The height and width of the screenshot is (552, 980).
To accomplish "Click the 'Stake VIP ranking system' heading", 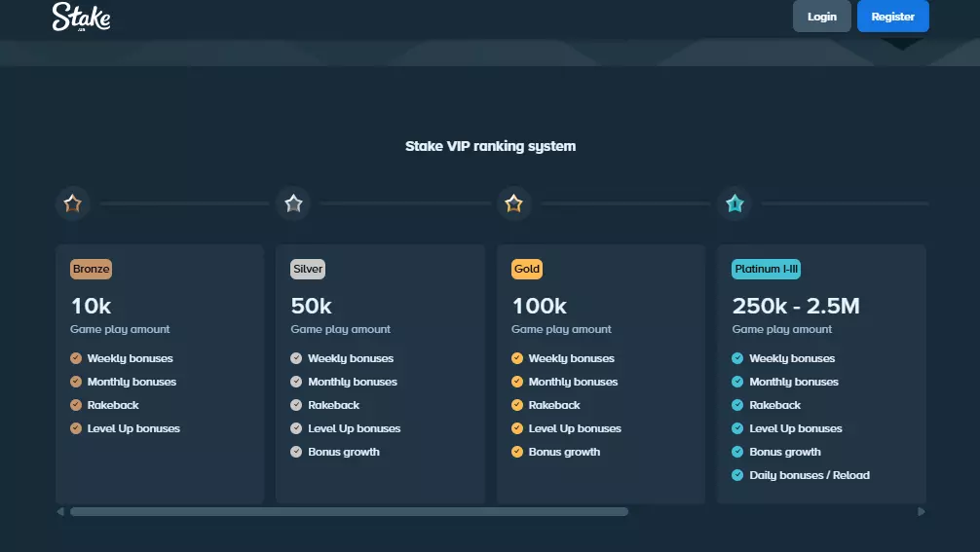I will [491, 146].
